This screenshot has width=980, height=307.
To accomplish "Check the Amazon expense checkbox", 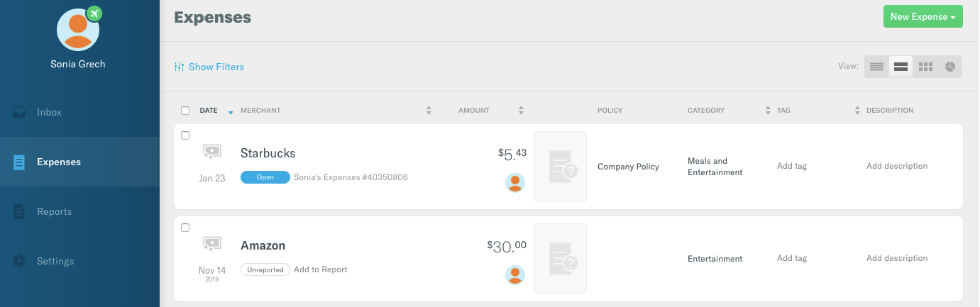I will point(185,228).
